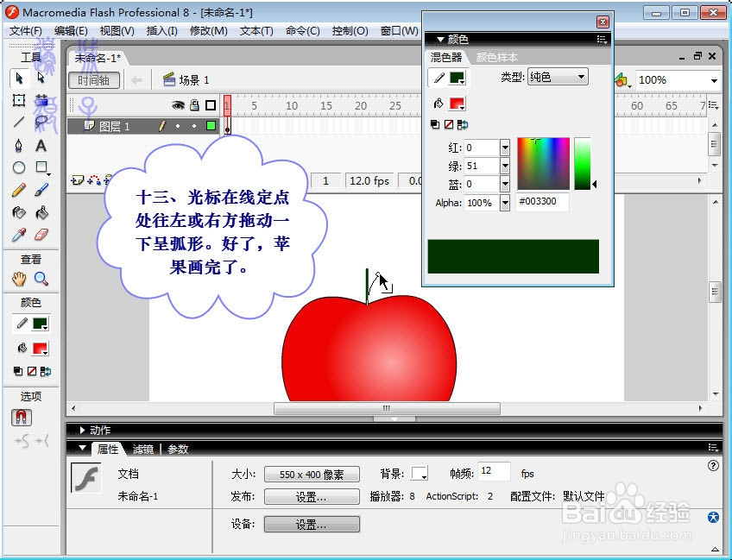Image resolution: width=732 pixels, height=560 pixels.
Task: Pick the Brush tool
Action: 41,189
